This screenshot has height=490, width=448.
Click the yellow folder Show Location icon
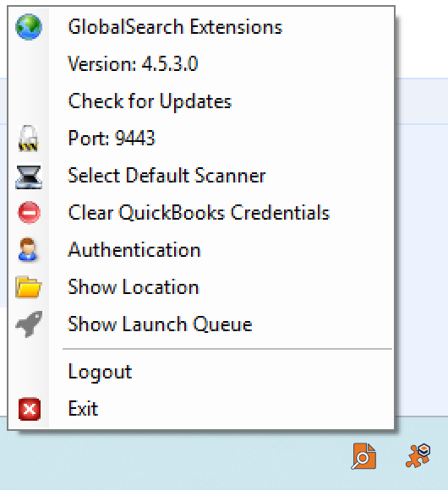coord(29,287)
